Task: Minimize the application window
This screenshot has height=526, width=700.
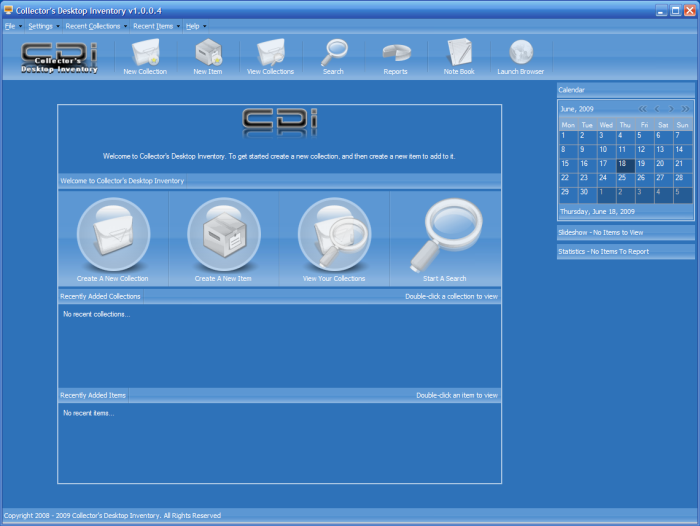Action: pyautogui.click(x=662, y=10)
